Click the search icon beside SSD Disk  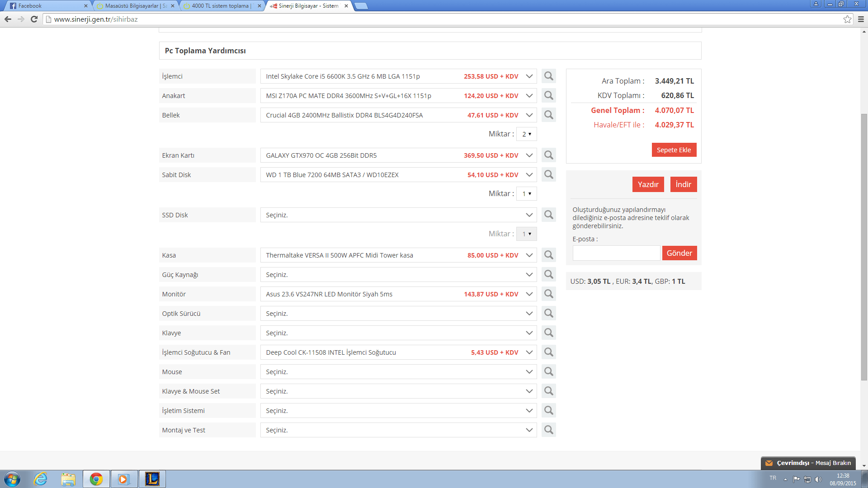[x=548, y=215]
